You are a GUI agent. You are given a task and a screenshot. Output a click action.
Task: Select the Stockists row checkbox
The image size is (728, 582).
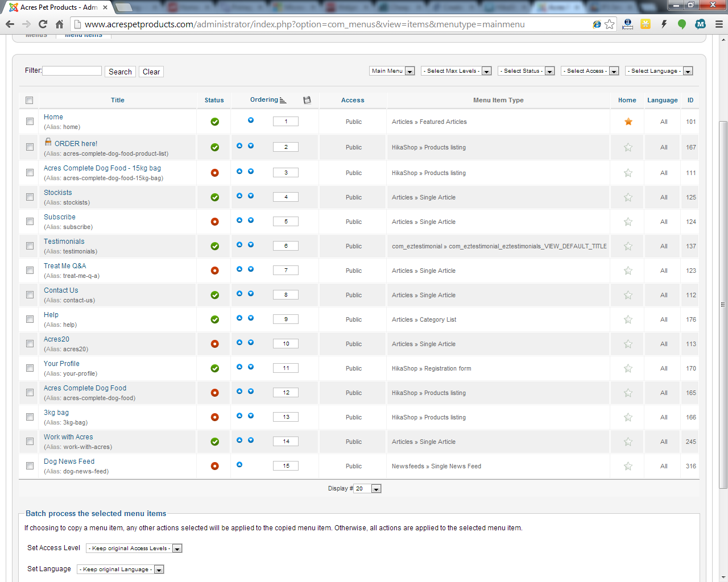[30, 197]
